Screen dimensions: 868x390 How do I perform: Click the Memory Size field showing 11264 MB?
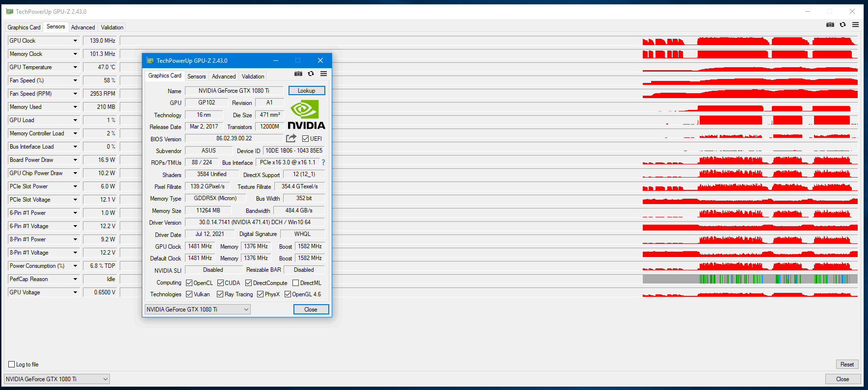coord(209,210)
